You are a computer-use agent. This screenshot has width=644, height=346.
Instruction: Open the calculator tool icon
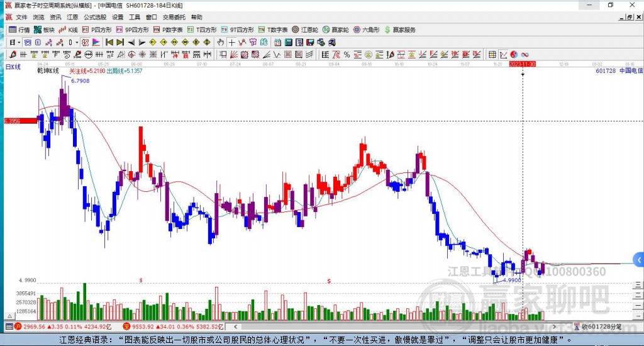288,42
